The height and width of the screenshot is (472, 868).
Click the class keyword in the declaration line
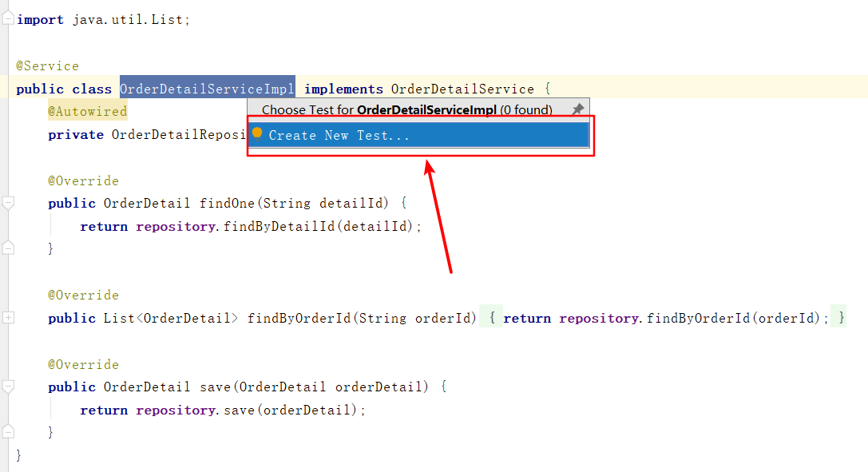pos(92,89)
